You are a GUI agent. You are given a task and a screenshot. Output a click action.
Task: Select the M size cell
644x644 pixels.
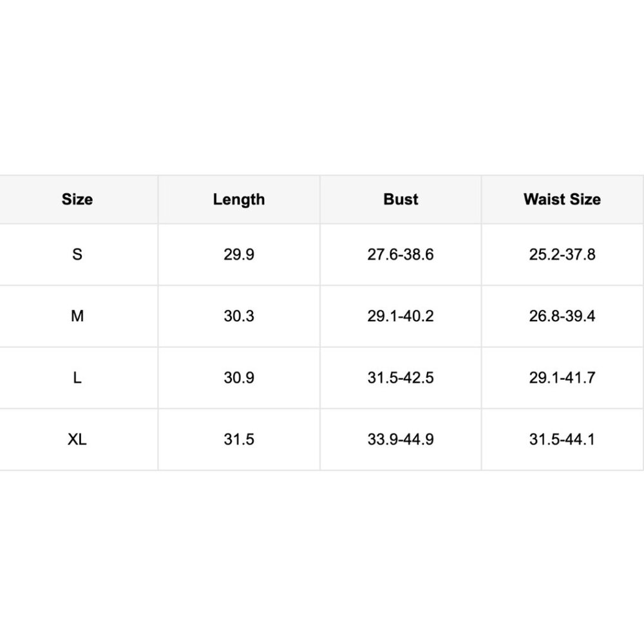[77, 316]
